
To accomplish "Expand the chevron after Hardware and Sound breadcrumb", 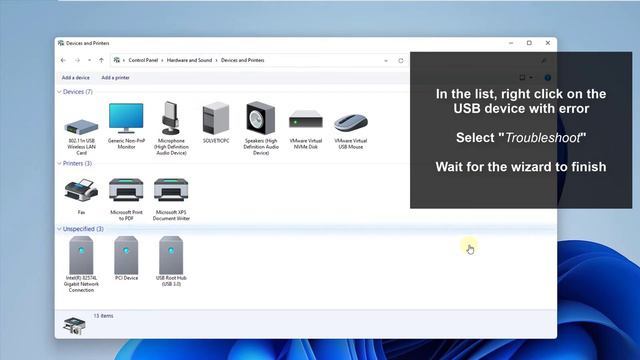I will (x=216, y=60).
